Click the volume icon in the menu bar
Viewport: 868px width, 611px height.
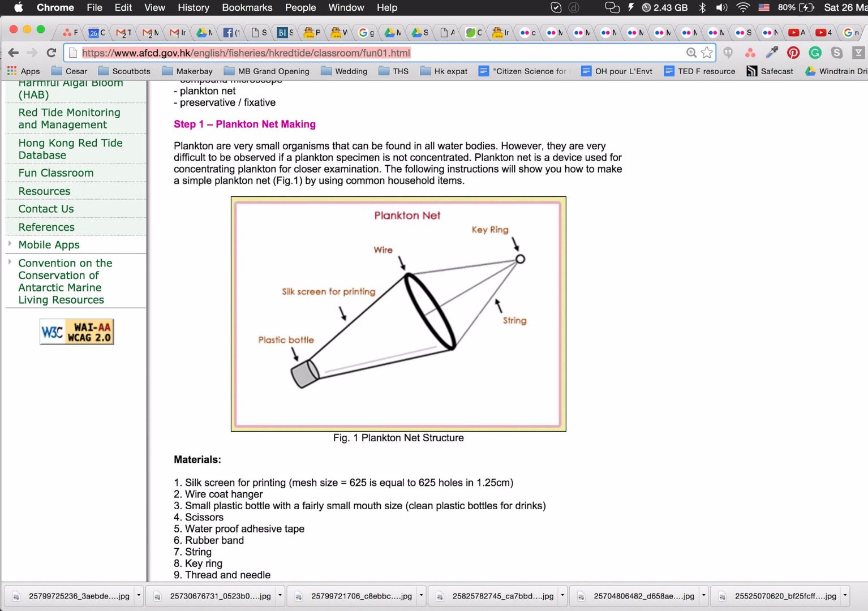tap(721, 7)
